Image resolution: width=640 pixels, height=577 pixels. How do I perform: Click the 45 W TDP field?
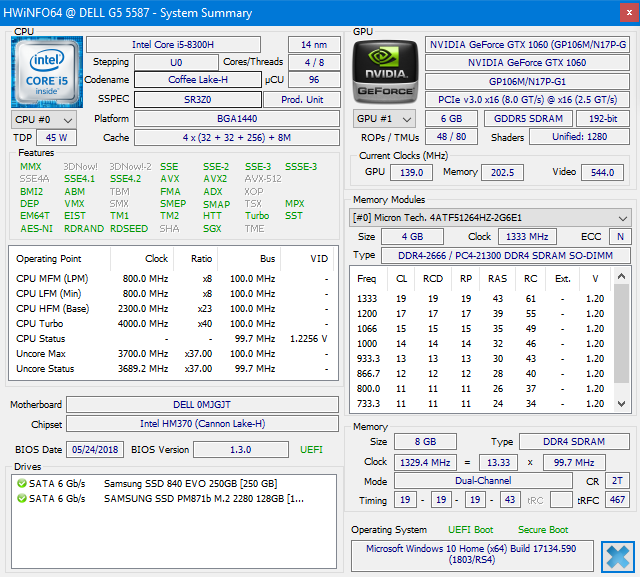coord(56,138)
